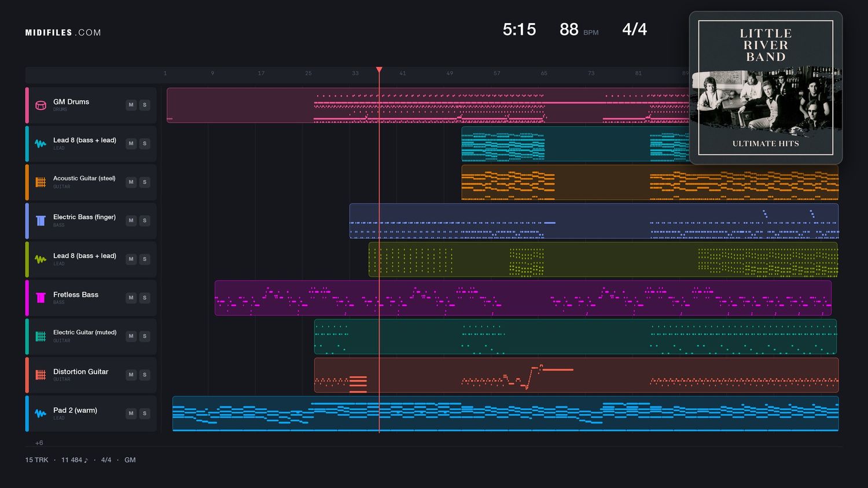
Task: Solo the Distortion Guitar track
Action: [145, 375]
